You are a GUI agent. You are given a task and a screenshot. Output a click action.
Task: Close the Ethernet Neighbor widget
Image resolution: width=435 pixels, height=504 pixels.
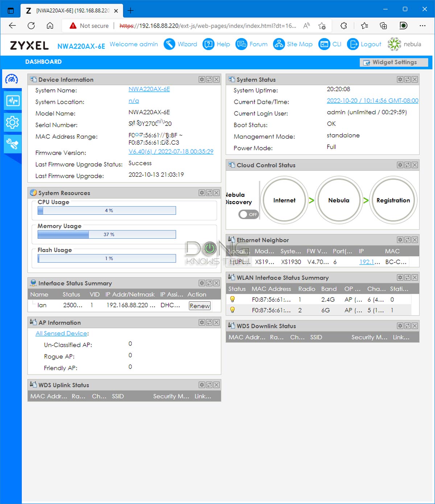coord(415,240)
